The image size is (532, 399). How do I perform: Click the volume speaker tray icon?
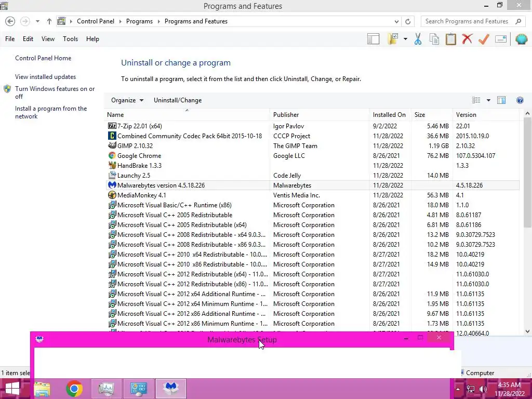pyautogui.click(x=483, y=389)
